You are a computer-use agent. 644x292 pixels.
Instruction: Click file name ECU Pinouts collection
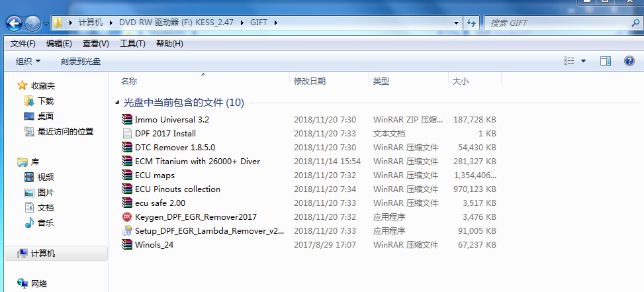click(177, 189)
